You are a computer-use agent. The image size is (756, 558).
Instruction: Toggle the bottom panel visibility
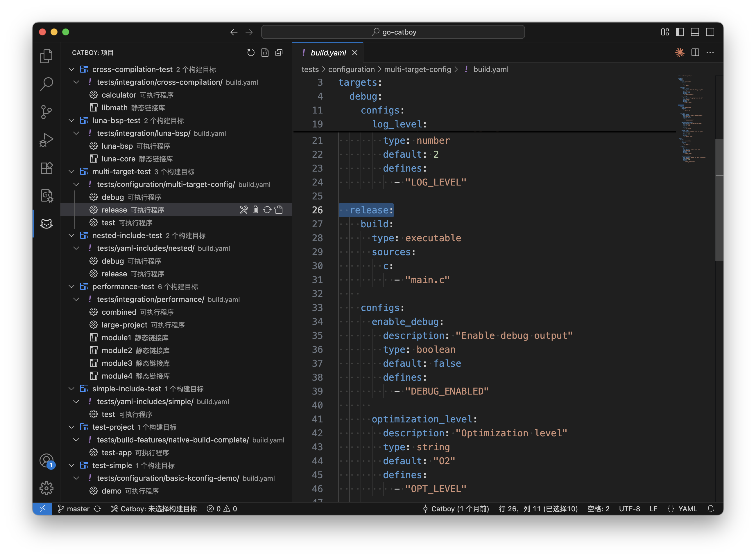pos(695,32)
